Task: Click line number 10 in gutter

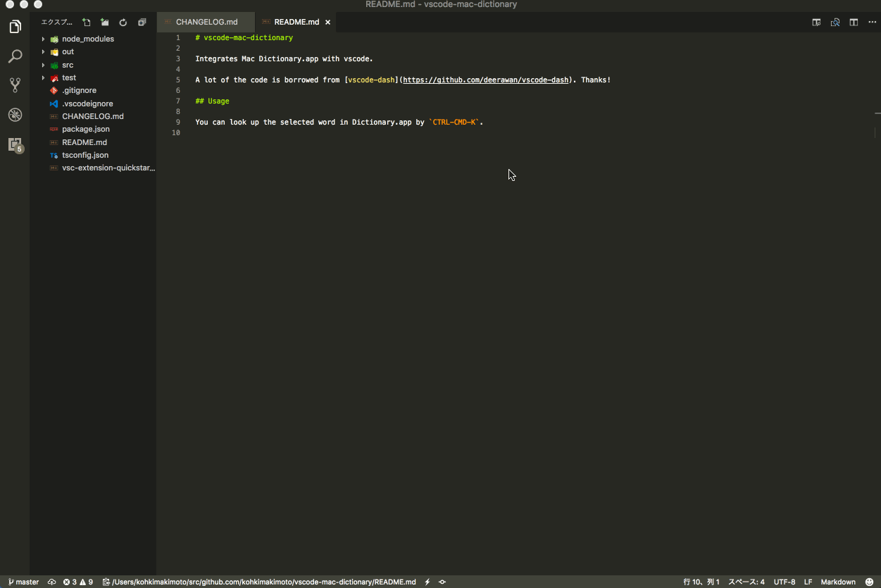Action: point(177,132)
